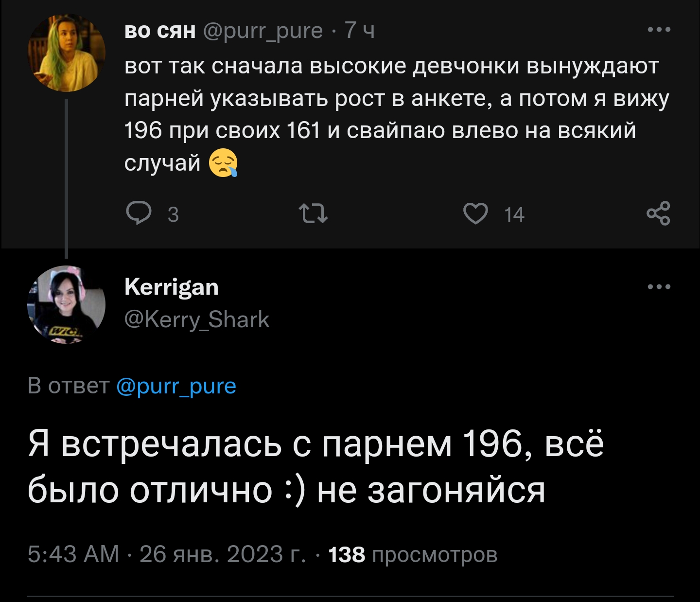This screenshot has height=602, width=700.
Task: Open three-dot menu on Kerrigan reply
Action: 659,287
